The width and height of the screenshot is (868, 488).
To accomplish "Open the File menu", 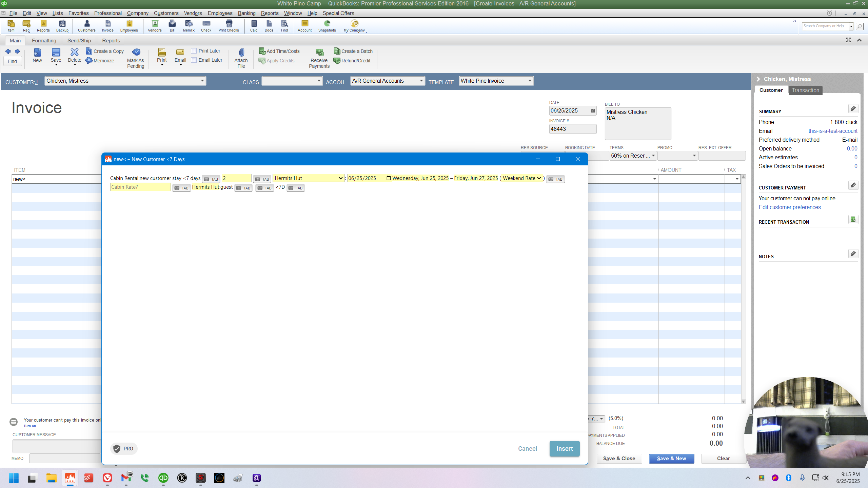I will click(x=13, y=13).
